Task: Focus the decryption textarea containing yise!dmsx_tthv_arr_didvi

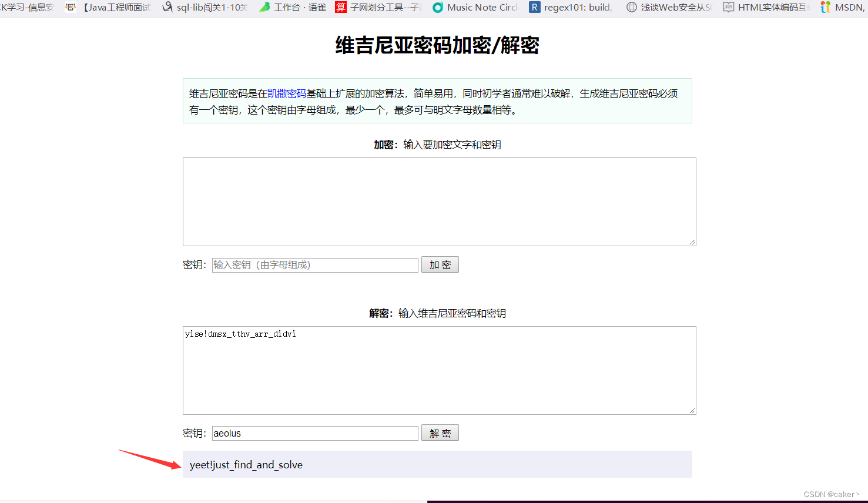Action: [440, 370]
